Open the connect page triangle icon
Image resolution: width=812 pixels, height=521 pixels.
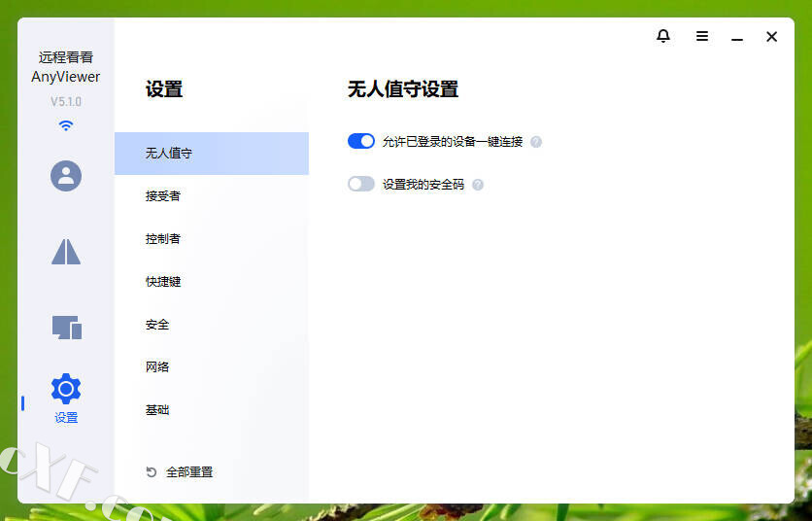pos(66,252)
